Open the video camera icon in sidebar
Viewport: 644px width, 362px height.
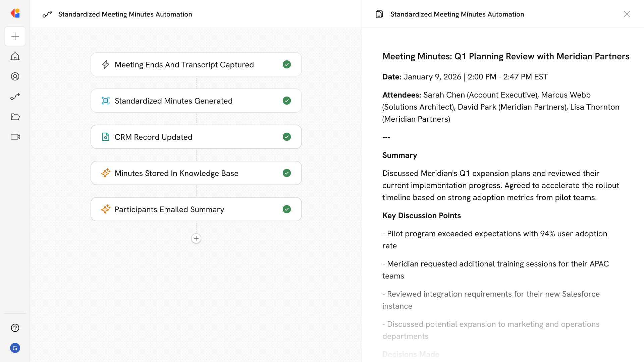(x=15, y=137)
